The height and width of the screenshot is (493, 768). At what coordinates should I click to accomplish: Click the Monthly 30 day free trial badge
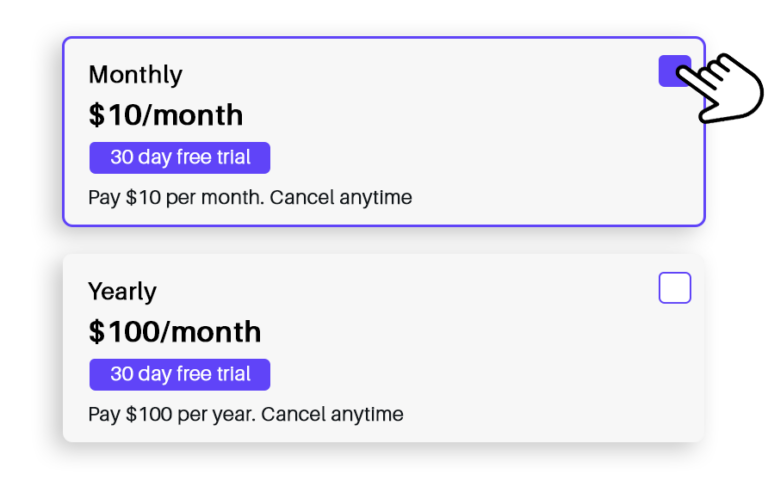(180, 158)
